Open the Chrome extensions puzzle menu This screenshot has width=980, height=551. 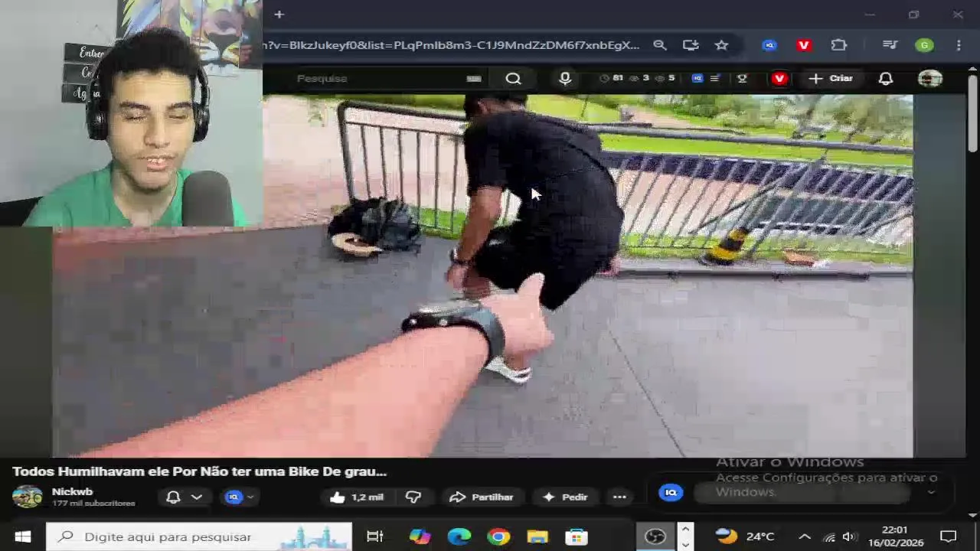pos(839,45)
